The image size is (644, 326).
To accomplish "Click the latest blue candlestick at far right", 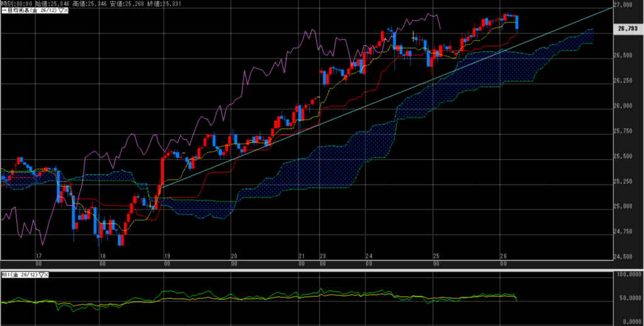I will [x=517, y=23].
